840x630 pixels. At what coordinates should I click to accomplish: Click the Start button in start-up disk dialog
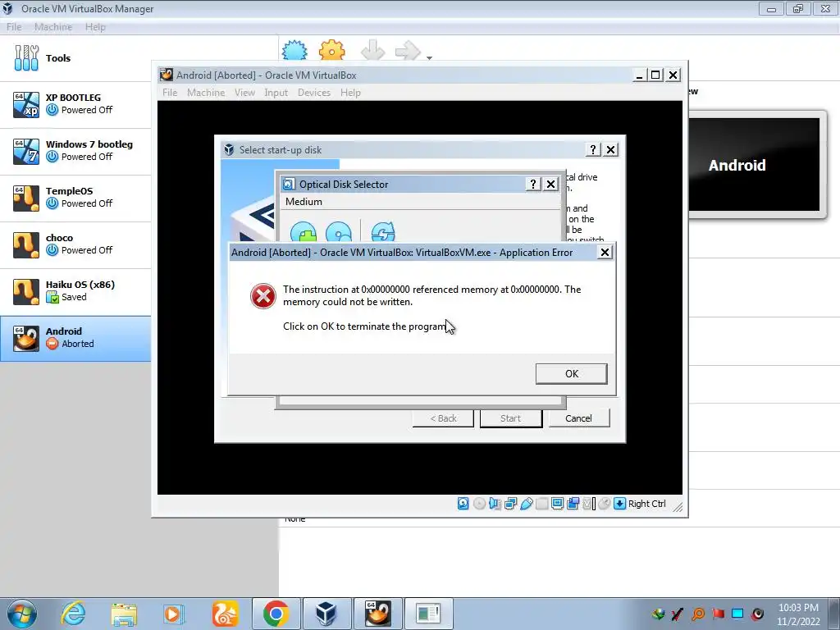[510, 418]
